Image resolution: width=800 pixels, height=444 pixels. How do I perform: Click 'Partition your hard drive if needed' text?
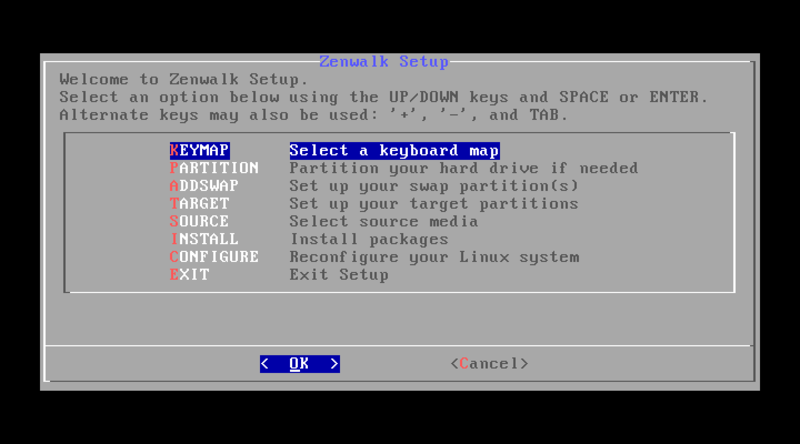coord(464,168)
